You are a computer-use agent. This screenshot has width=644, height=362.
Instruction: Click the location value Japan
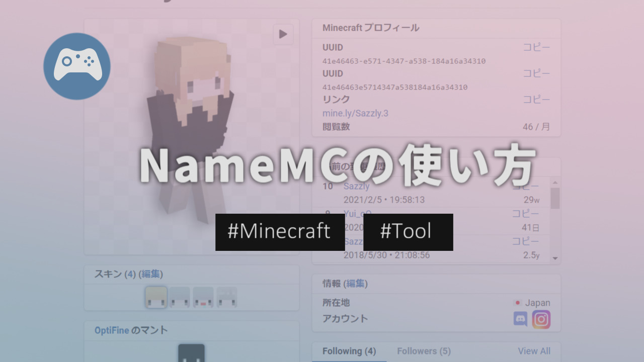[x=538, y=303]
